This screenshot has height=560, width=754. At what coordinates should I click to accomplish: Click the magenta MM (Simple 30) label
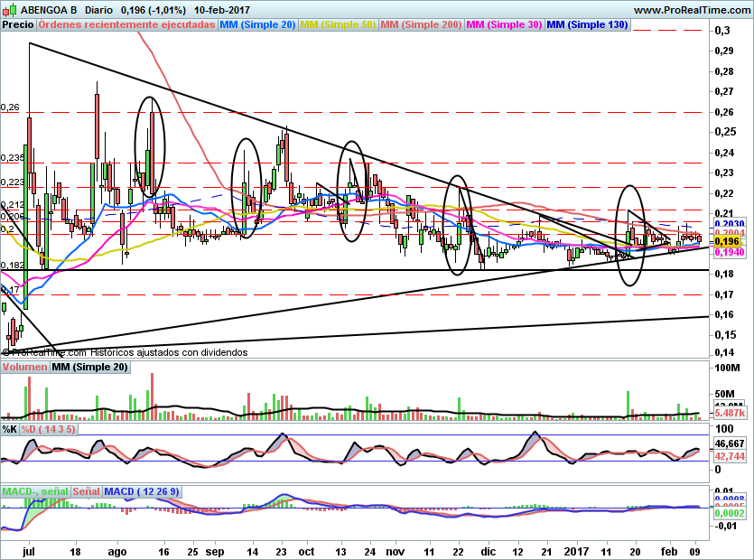(504, 24)
